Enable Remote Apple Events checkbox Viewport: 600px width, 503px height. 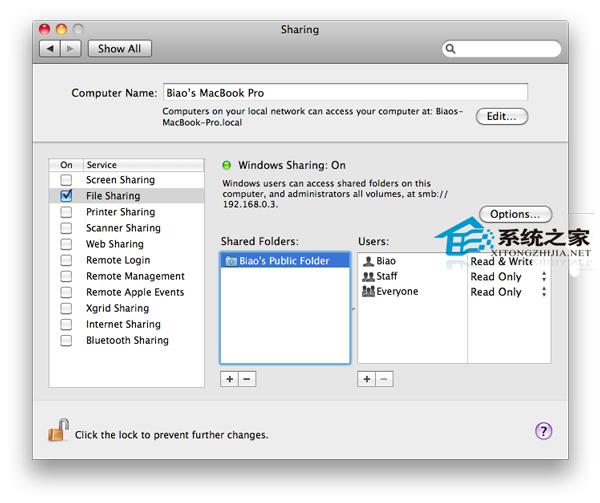(x=66, y=292)
